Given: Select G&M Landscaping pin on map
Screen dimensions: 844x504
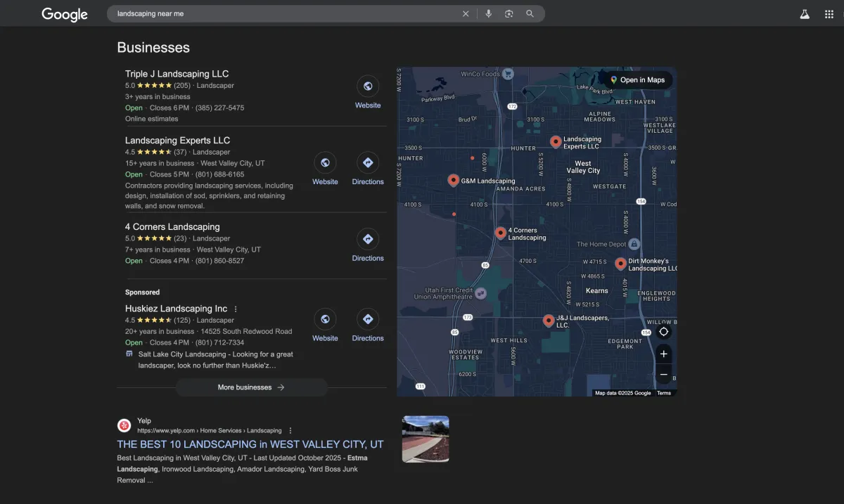Looking at the screenshot, I should pos(453,181).
